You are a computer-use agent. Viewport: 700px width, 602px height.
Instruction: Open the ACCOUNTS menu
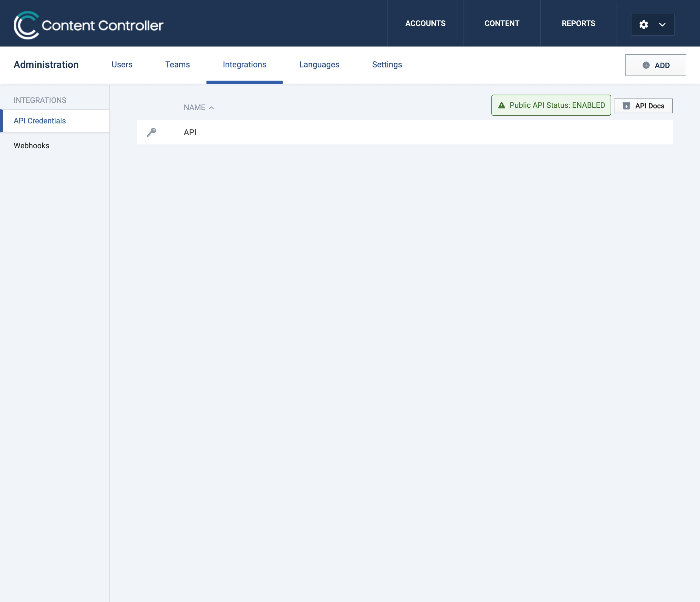425,23
